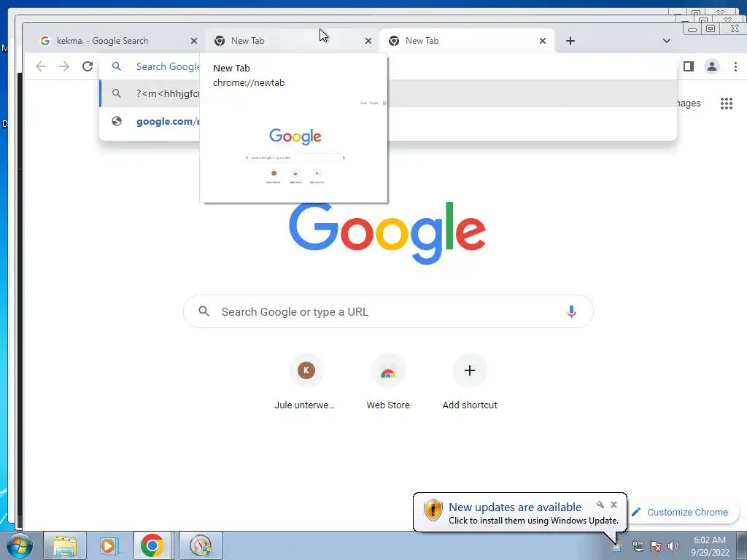Select the ?<m<hhhjgfc suggestion row

(388, 93)
